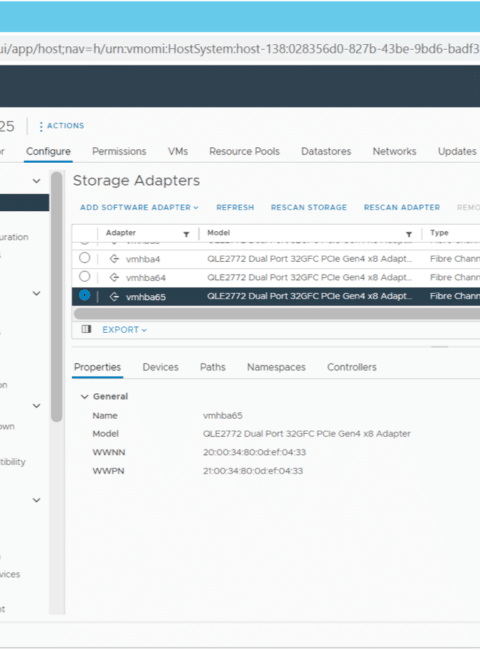
Task: Select the vmhba4 radio button
Action: click(x=85, y=258)
